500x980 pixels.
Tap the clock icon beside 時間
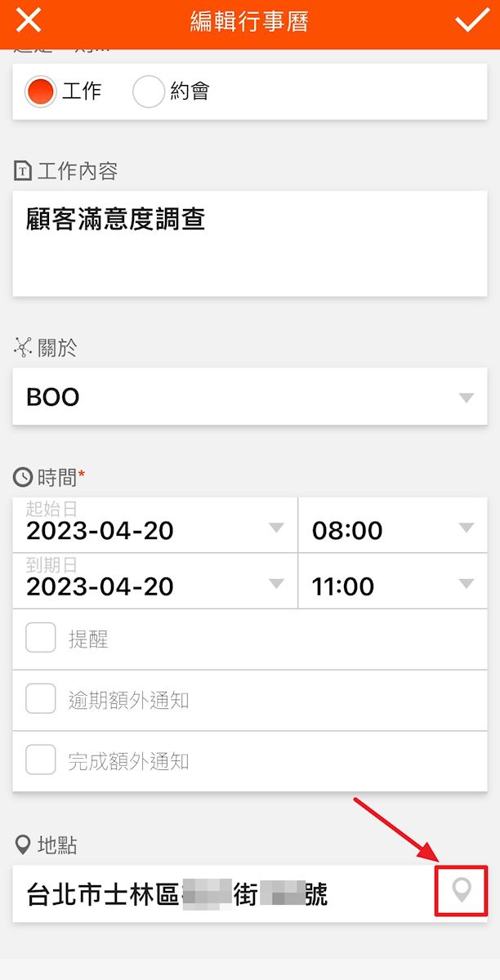tap(23, 477)
